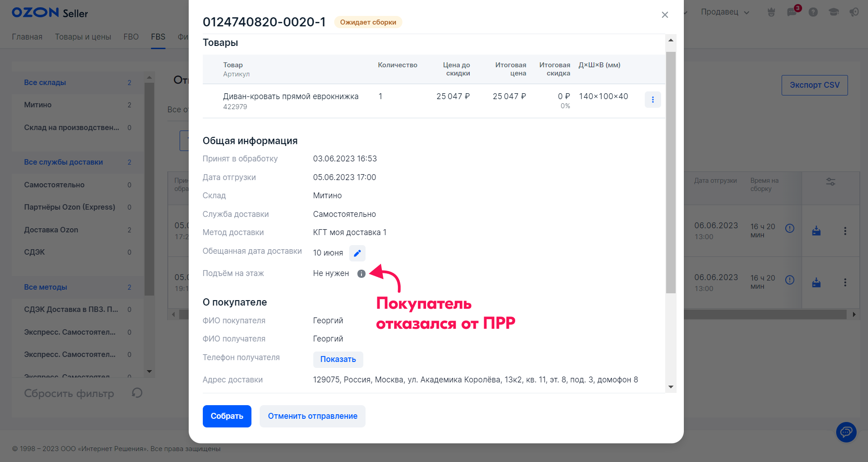Click the table horizontal scroll right arrow
Screen dimensions: 868x462
point(854,314)
